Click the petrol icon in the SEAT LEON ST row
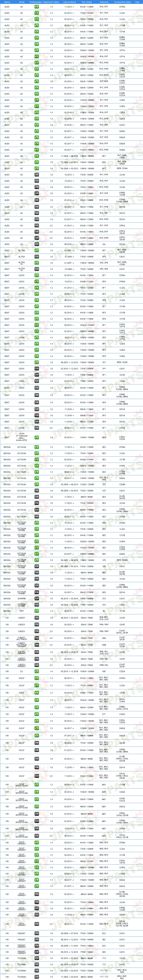 pyautogui.click(x=37, y=438)
